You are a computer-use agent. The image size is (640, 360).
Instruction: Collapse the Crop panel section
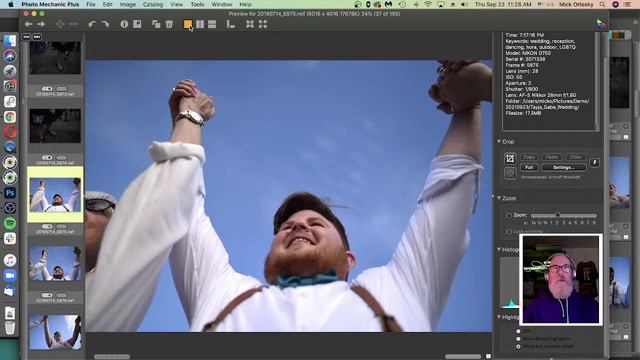pos(499,141)
